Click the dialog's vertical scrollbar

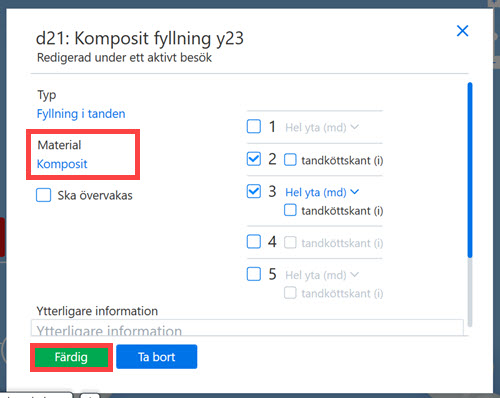[x=470, y=204]
